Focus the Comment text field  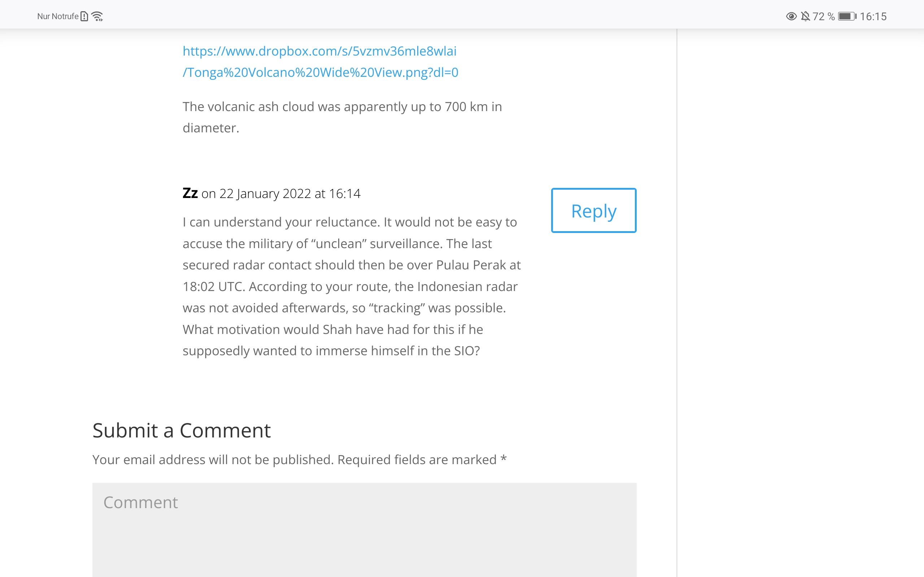364,530
